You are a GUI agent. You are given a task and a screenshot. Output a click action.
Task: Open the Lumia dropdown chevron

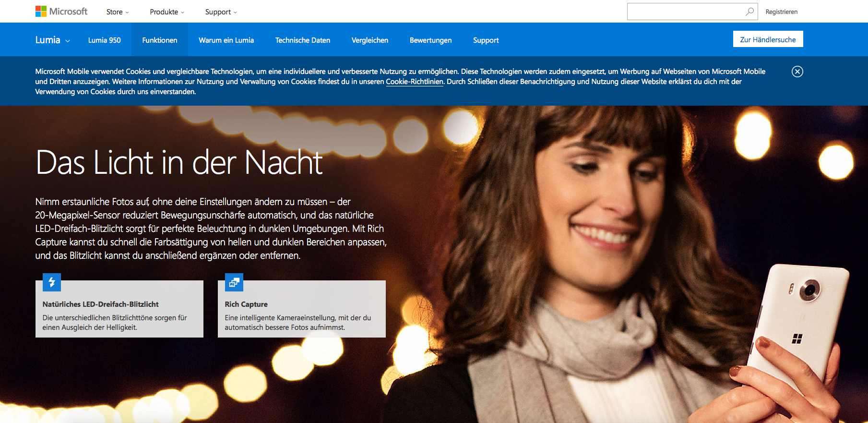(68, 41)
